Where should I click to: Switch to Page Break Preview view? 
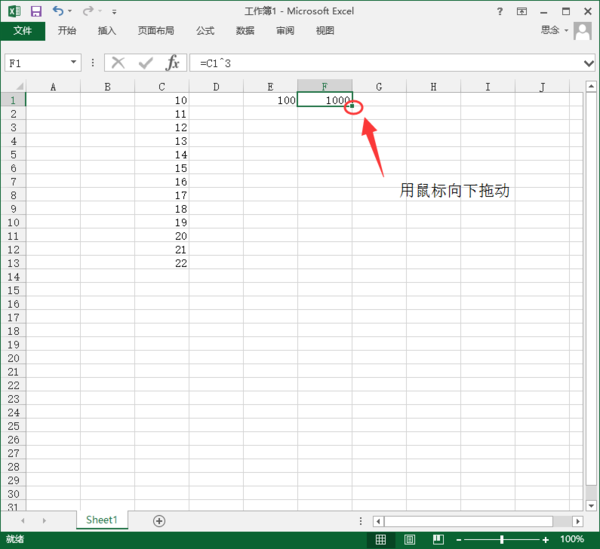(438, 539)
